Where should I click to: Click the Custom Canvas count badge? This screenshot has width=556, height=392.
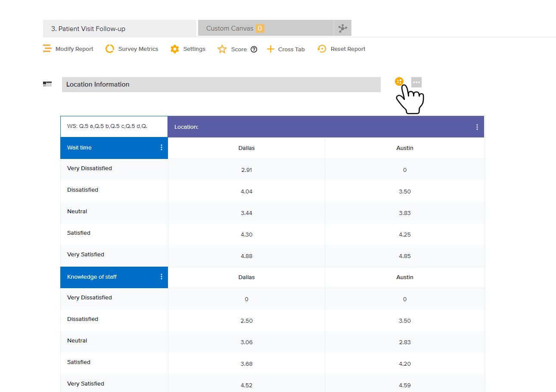point(260,28)
